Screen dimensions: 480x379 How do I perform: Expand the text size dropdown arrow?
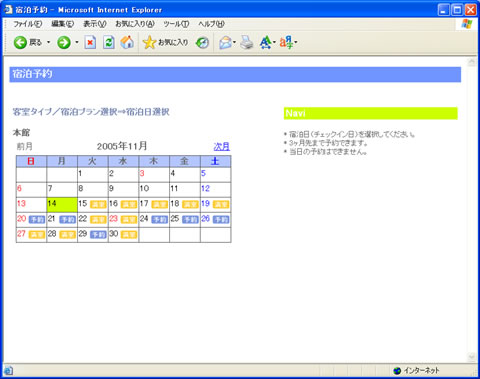(274, 42)
